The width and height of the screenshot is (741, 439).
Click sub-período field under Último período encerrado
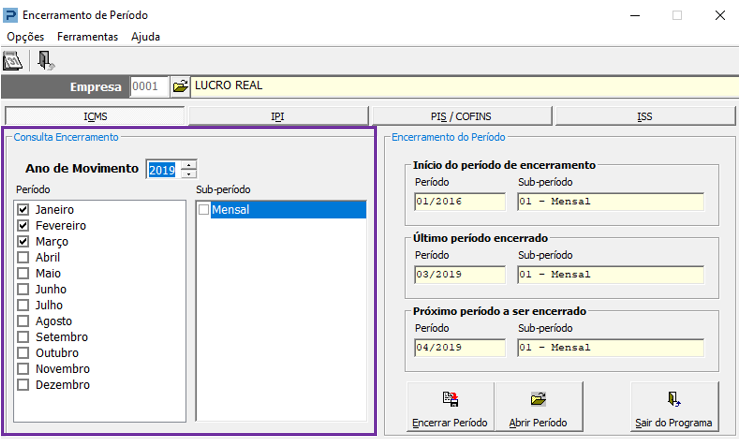pos(611,275)
